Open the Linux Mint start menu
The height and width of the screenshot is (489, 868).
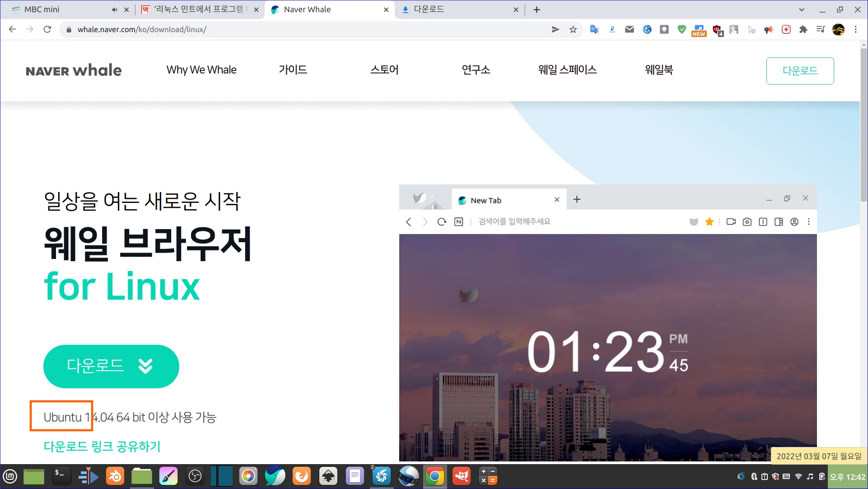coord(10,476)
